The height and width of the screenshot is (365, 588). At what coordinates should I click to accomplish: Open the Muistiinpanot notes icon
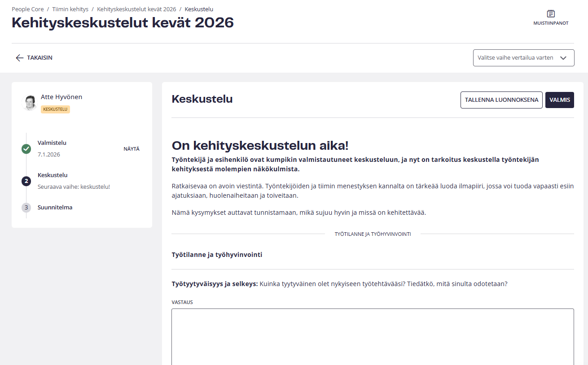550,14
